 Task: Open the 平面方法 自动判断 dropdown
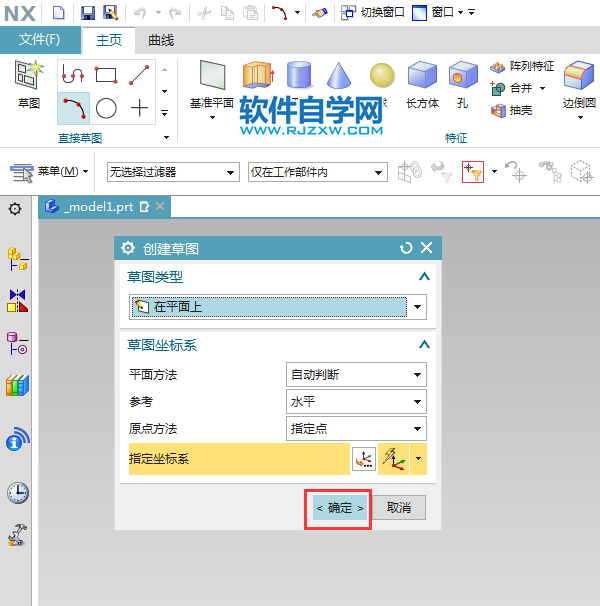(356, 374)
